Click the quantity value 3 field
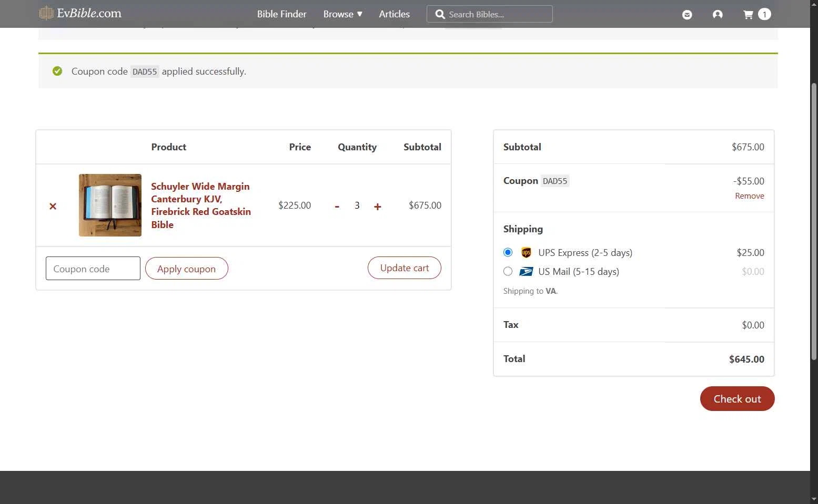Viewport: 818px width, 504px height. click(x=357, y=205)
